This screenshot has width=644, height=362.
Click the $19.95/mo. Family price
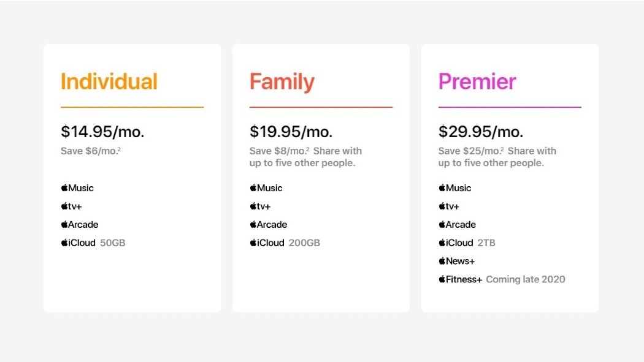[x=291, y=132]
